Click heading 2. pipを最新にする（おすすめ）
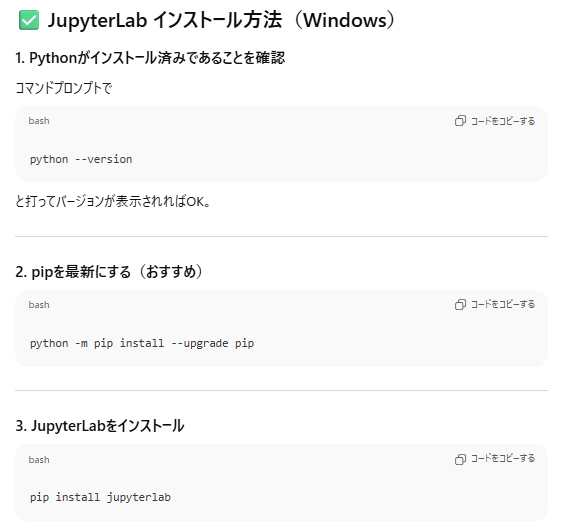The image size is (572, 532). click(x=109, y=272)
